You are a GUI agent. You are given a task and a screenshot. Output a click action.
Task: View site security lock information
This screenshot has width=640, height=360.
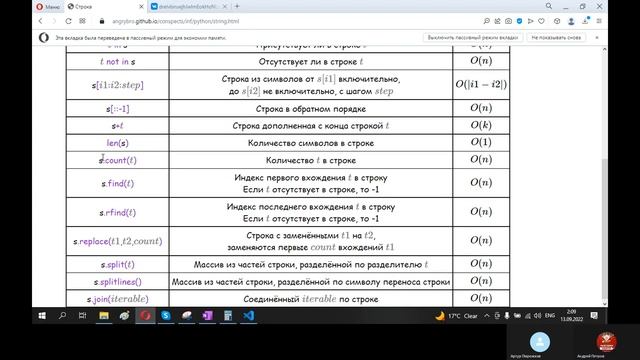click(x=102, y=21)
